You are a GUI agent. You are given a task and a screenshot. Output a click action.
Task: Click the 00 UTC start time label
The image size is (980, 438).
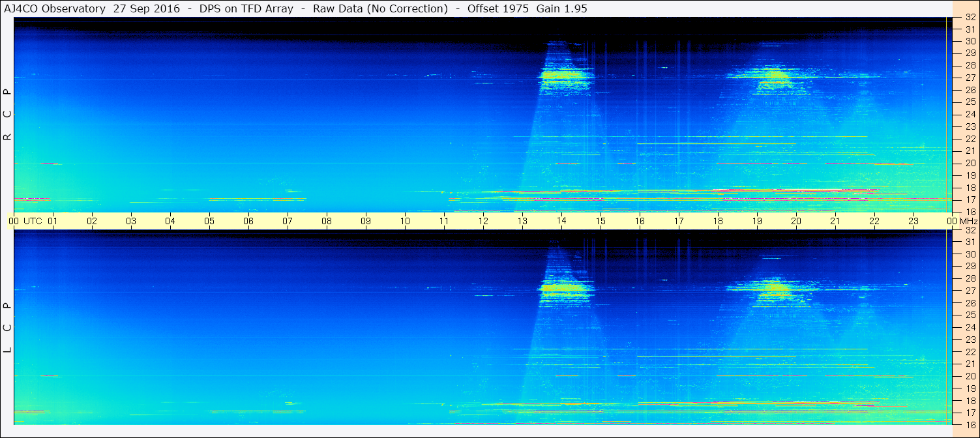[25, 221]
